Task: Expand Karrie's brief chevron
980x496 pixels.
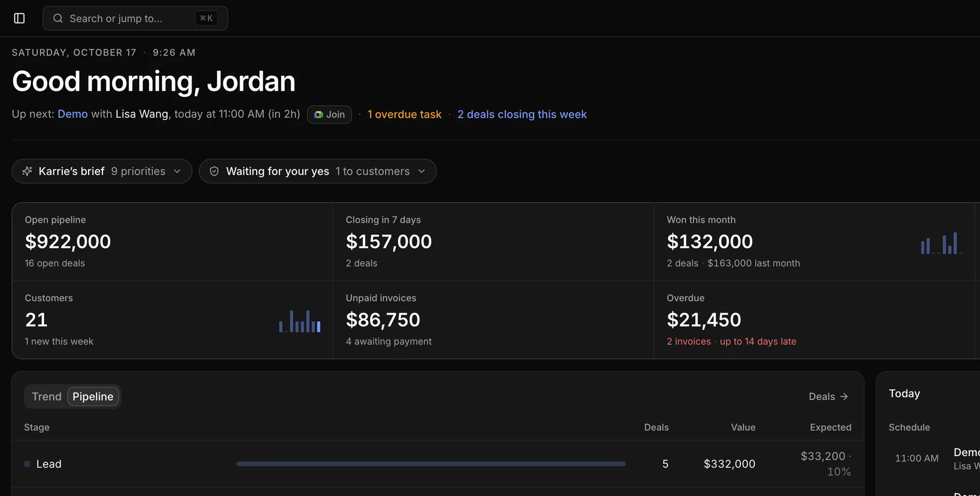Action: [177, 171]
